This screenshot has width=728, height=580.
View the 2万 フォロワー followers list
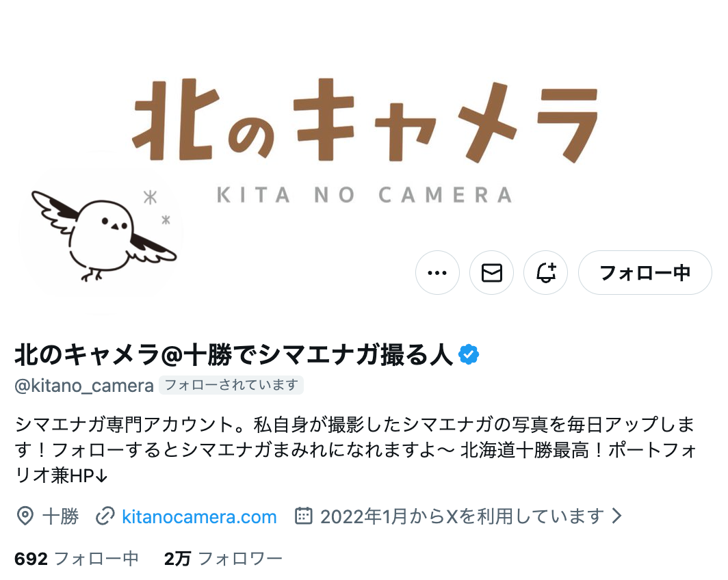[223, 559]
